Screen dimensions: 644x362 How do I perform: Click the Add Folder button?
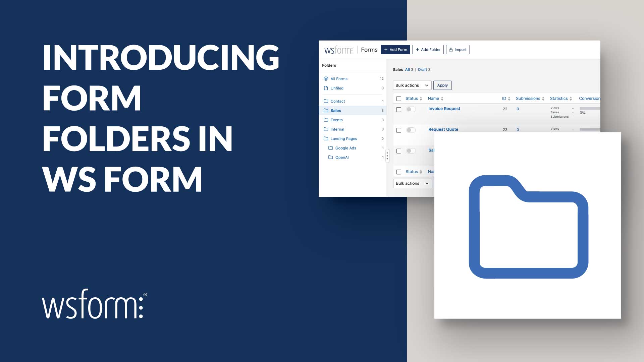[428, 50]
